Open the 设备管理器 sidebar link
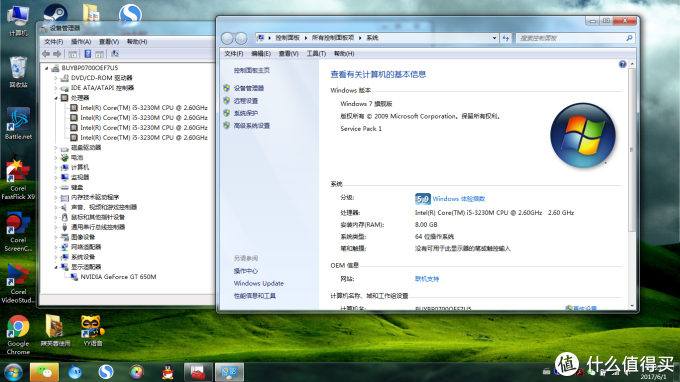The image size is (680, 382). coord(248,88)
